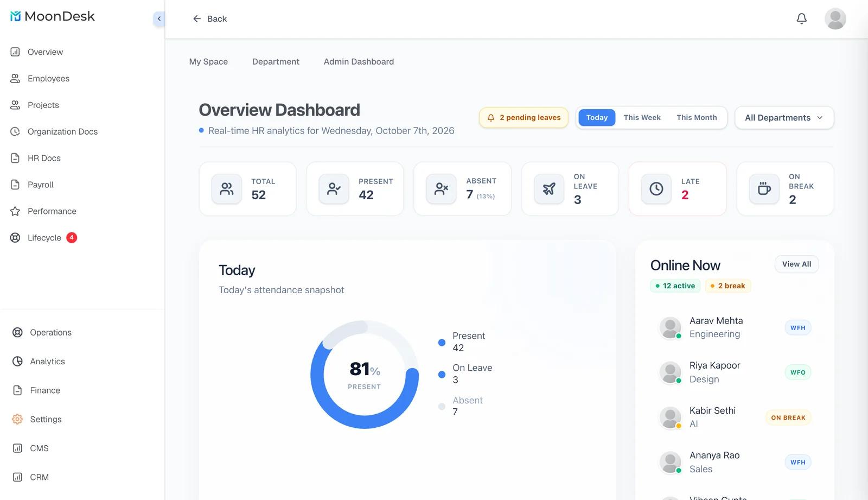Open the user profile avatar
Screen dimensions: 868x500
835,19
